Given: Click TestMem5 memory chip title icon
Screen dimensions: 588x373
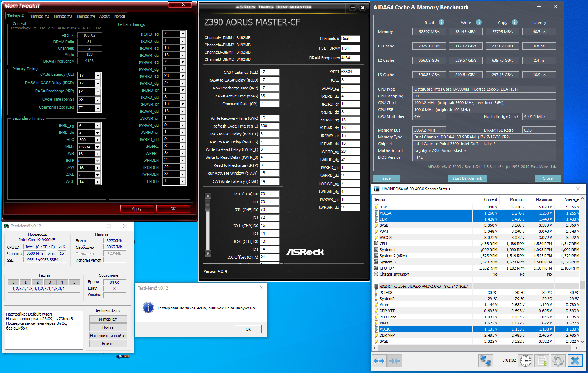Looking at the screenshot, I should [x=6, y=226].
